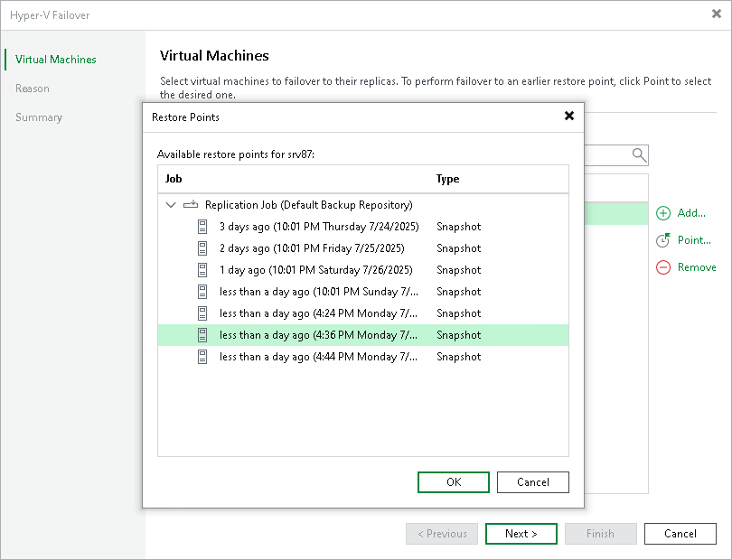Click Snapshot type of 4:24 PM Monday row
732x560 pixels.
tap(458, 313)
